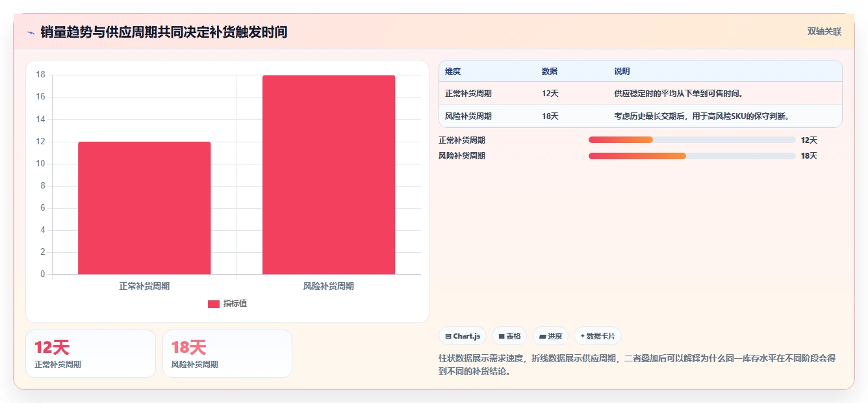The image size is (868, 403).
Task: Click the lightning icon beside the title
Action: (31, 32)
